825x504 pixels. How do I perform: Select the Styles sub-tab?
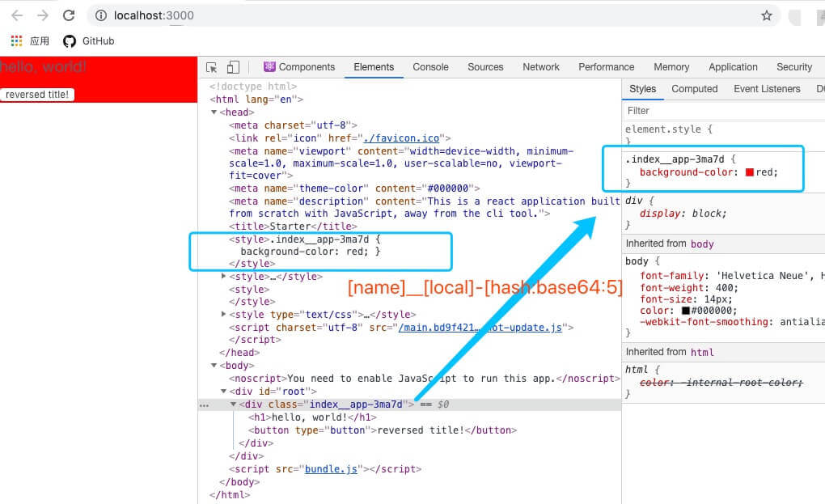(x=642, y=89)
